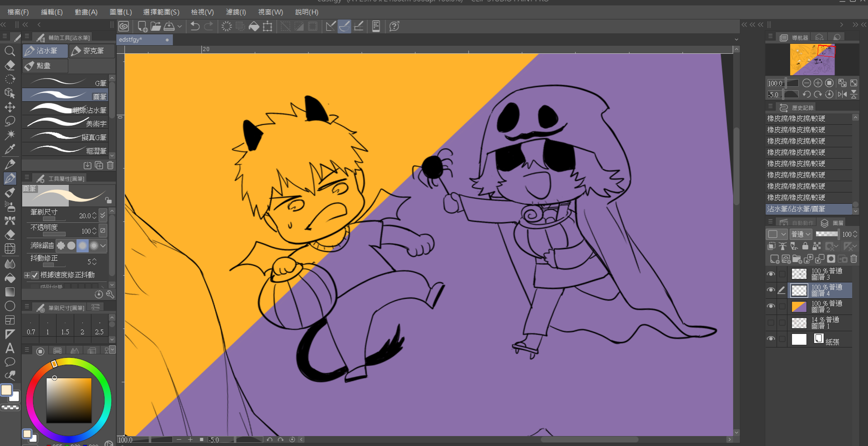Viewport: 868px width, 446px height.
Task: Select the Text tool
Action: 9,348
